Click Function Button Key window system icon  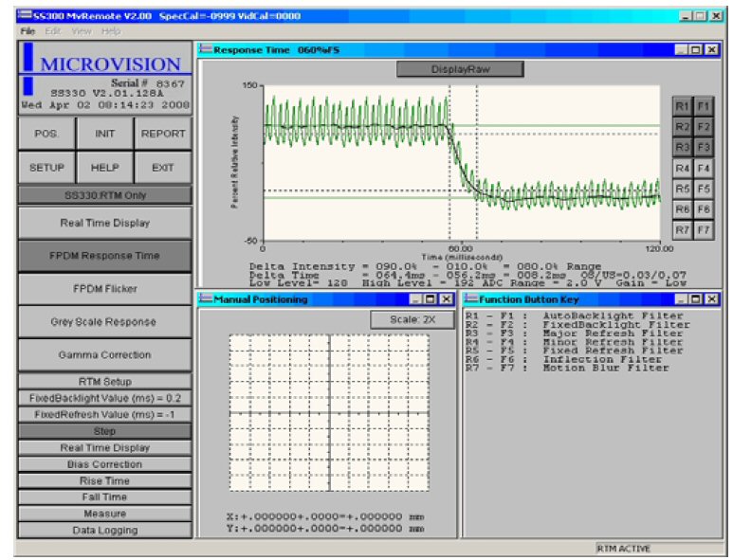click(x=471, y=298)
